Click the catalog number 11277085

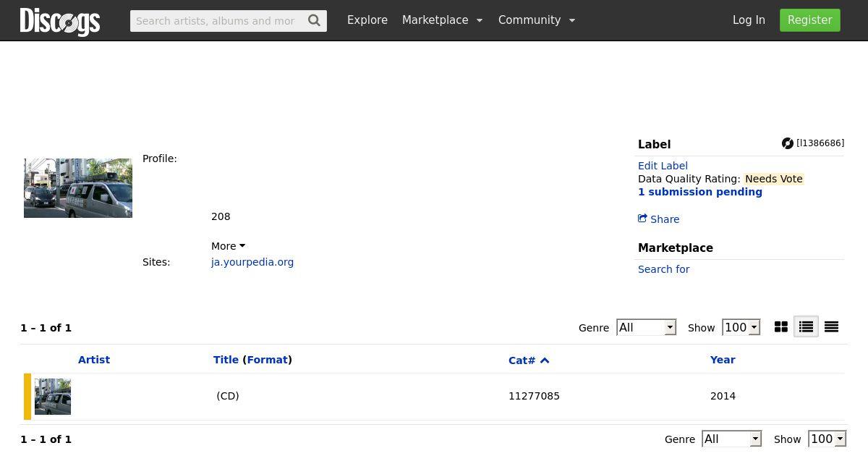(x=534, y=396)
